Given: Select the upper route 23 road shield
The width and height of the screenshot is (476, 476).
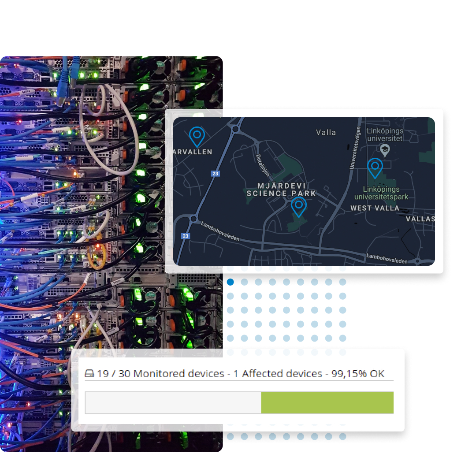Looking at the screenshot, I should 215,173.
